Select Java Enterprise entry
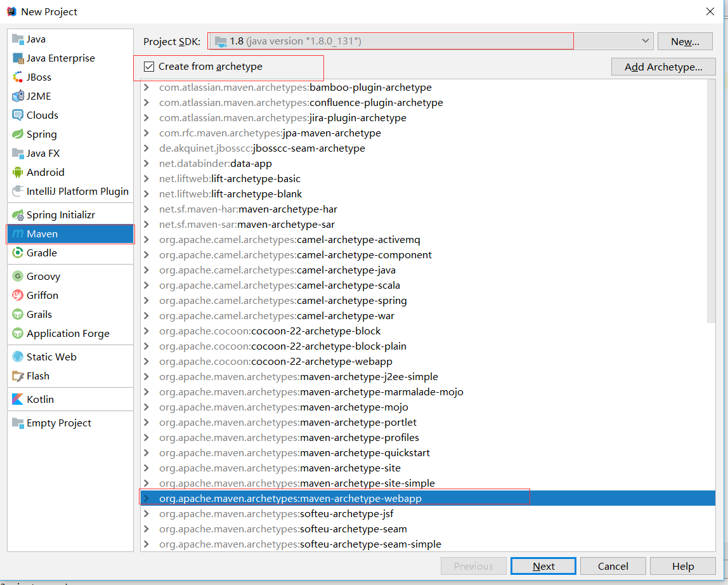Image resolution: width=728 pixels, height=585 pixels. click(70, 58)
